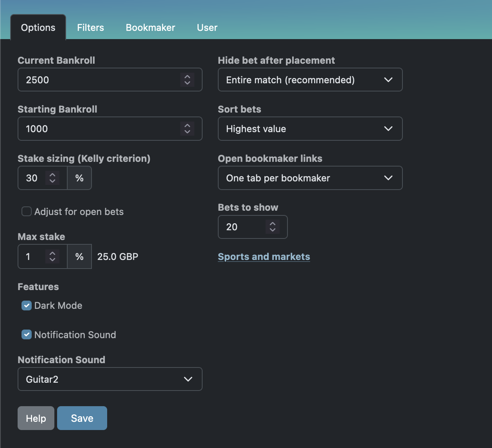
Task: Click the Bets to show stepper arrows
Action: tap(273, 227)
